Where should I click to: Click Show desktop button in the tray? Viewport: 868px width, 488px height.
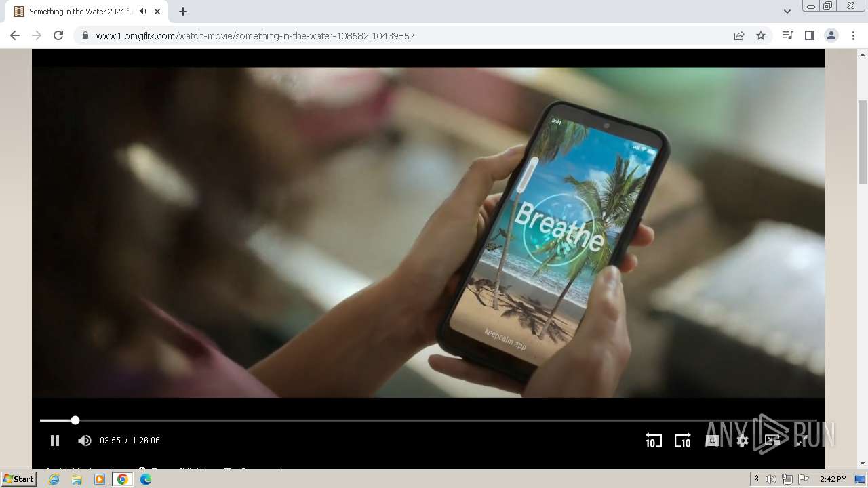(x=860, y=479)
